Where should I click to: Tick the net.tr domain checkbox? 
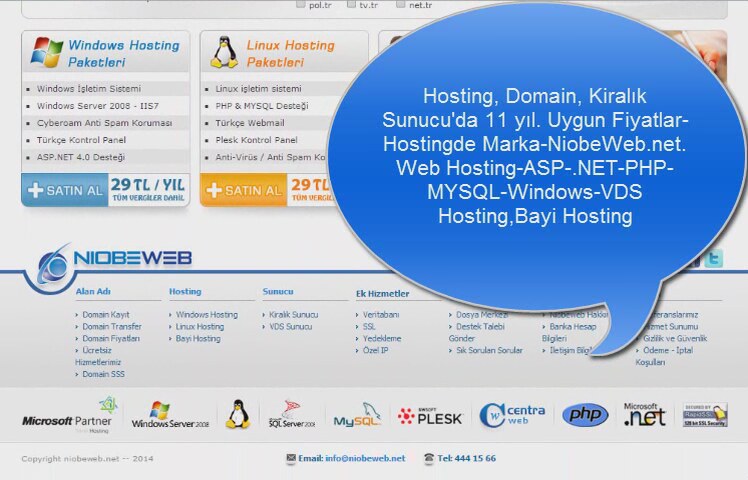click(401, 4)
